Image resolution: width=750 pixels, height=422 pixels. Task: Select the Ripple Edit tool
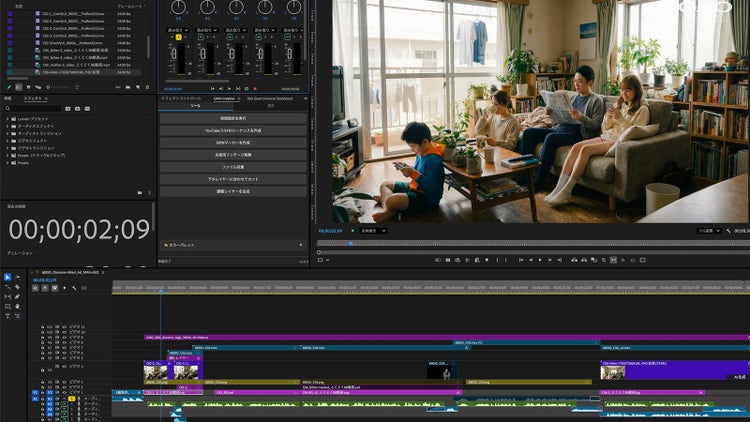[7, 287]
